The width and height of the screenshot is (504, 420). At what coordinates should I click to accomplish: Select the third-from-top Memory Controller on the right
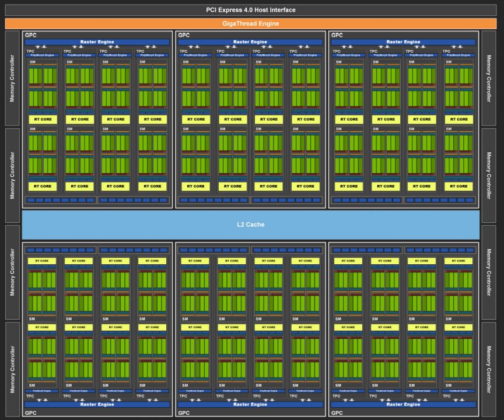tap(489, 272)
